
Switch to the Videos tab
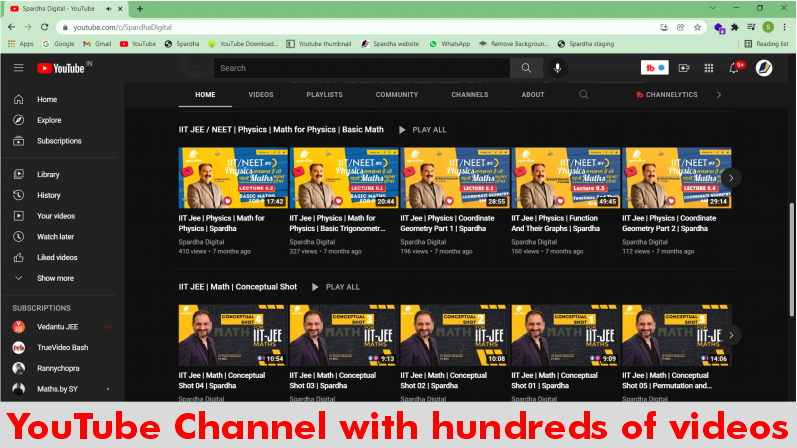coord(261,95)
